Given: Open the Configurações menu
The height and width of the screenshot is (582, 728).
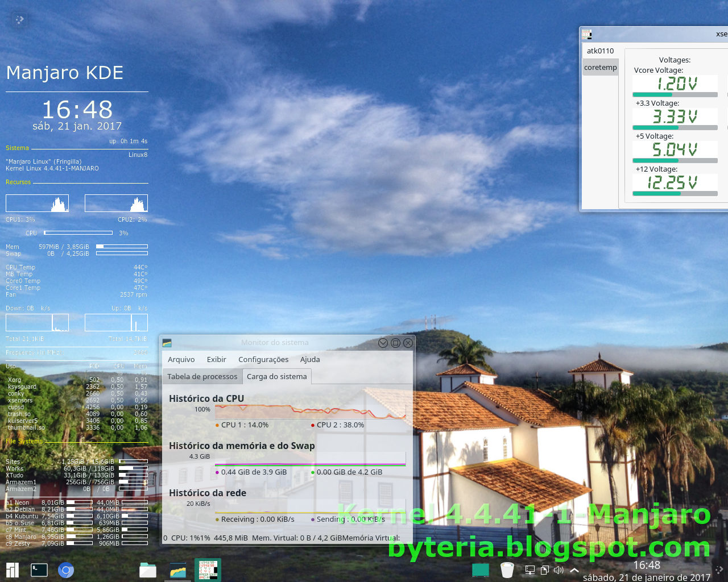Looking at the screenshot, I should [263, 359].
